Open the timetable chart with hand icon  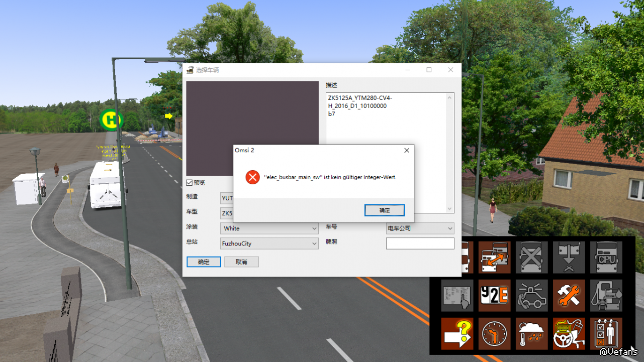pyautogui.click(x=457, y=296)
